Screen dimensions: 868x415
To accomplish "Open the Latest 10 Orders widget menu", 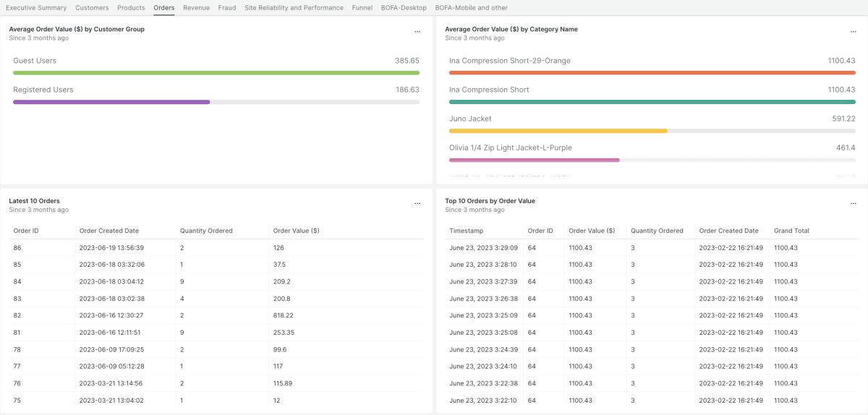I will pos(417,204).
